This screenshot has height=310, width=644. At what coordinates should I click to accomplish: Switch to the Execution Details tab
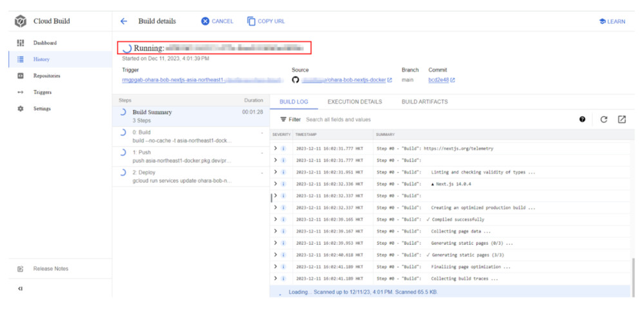click(354, 102)
